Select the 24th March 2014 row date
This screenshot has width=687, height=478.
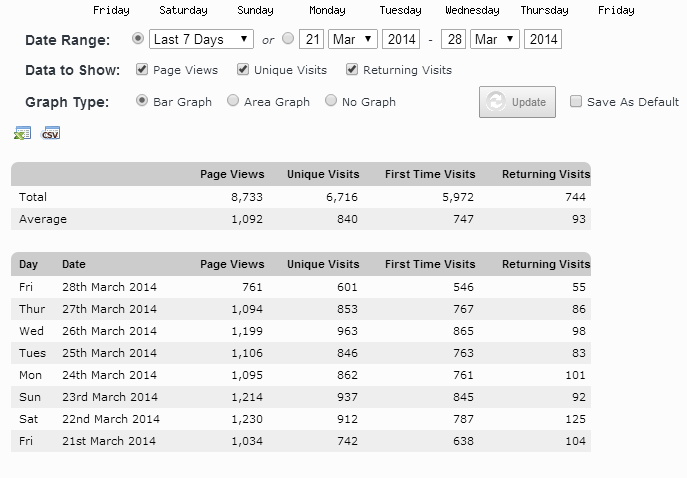point(109,375)
